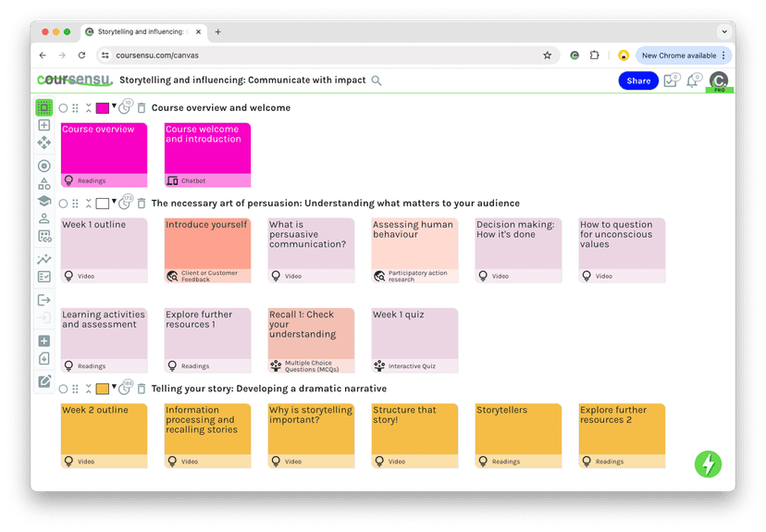Click the white section color swatch
The image size is (766, 532).
pos(102,204)
